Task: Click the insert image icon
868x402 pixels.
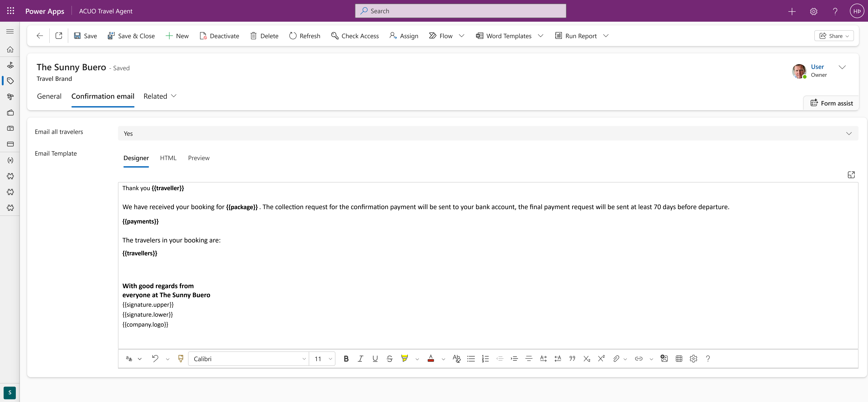Action: pos(664,359)
